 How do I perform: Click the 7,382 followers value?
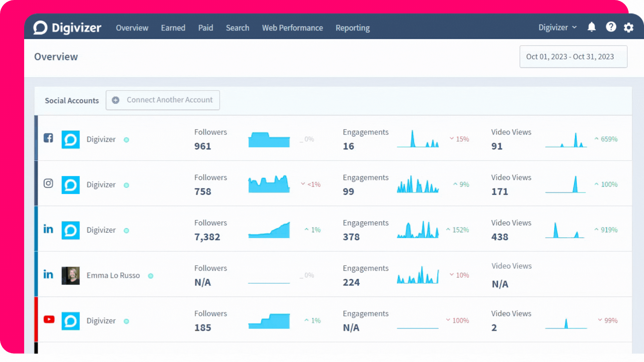point(207,237)
